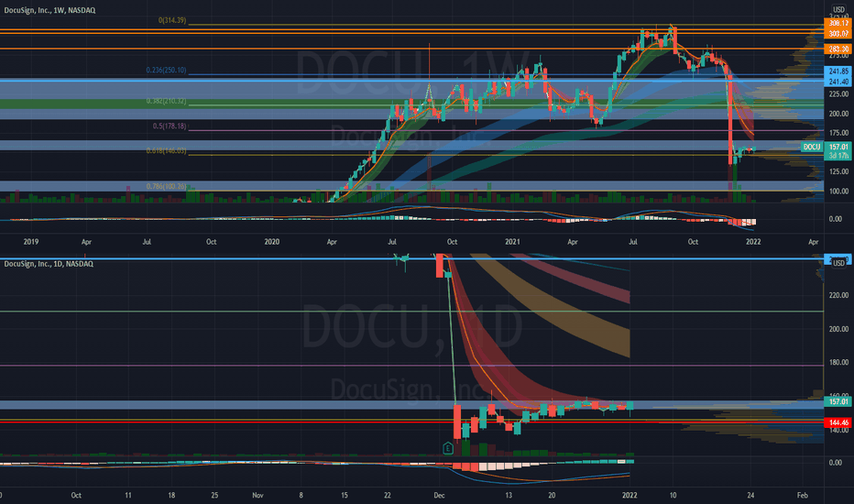
Task: Click the USD currency label on daily chart
Action: [x=838, y=264]
